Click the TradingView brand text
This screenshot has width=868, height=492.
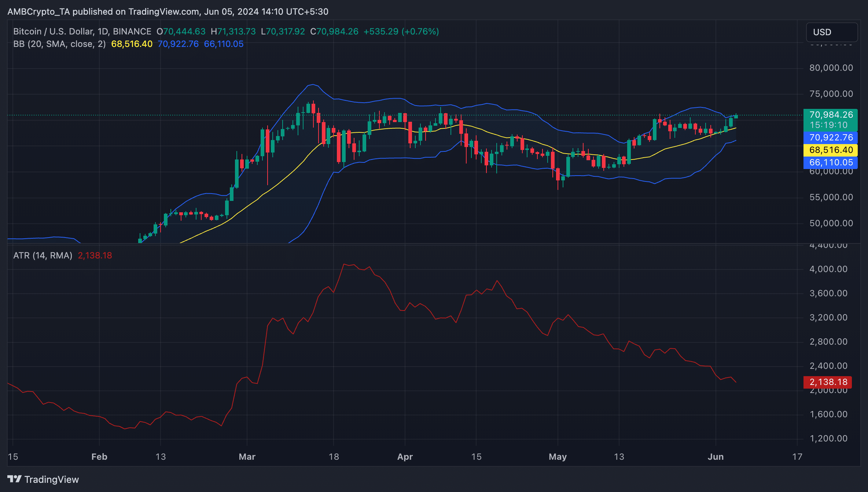tap(52, 479)
